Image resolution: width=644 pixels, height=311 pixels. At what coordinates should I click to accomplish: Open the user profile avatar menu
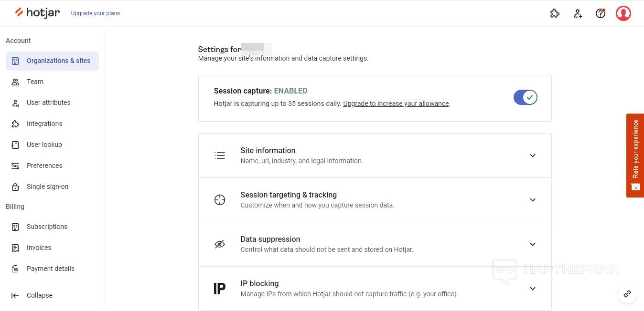click(x=623, y=13)
